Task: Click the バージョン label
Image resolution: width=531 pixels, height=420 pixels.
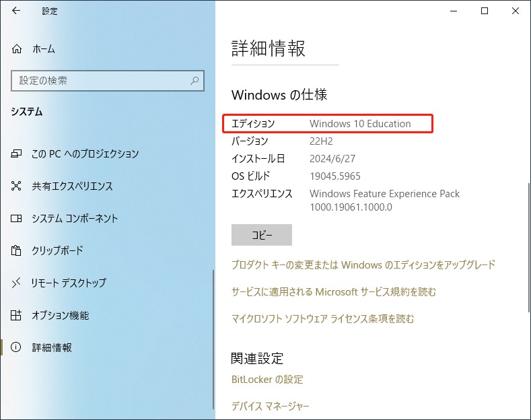Action: (x=250, y=141)
